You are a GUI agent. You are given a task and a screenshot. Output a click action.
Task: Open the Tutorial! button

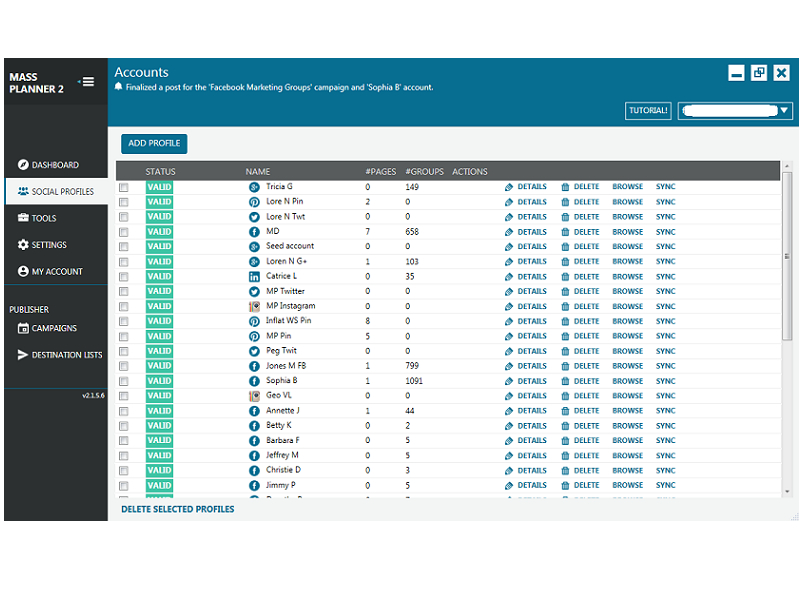click(x=648, y=110)
